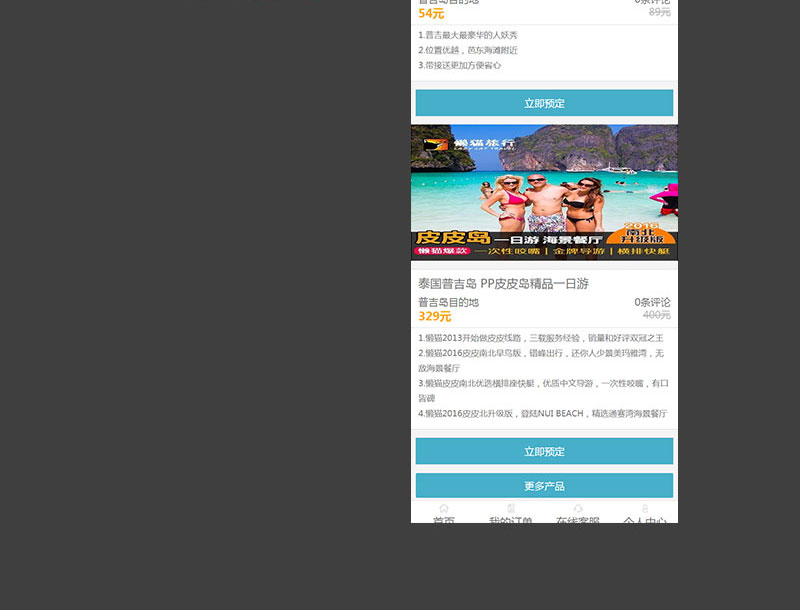Click 立即预定 button under the 329元 product

tap(544, 451)
